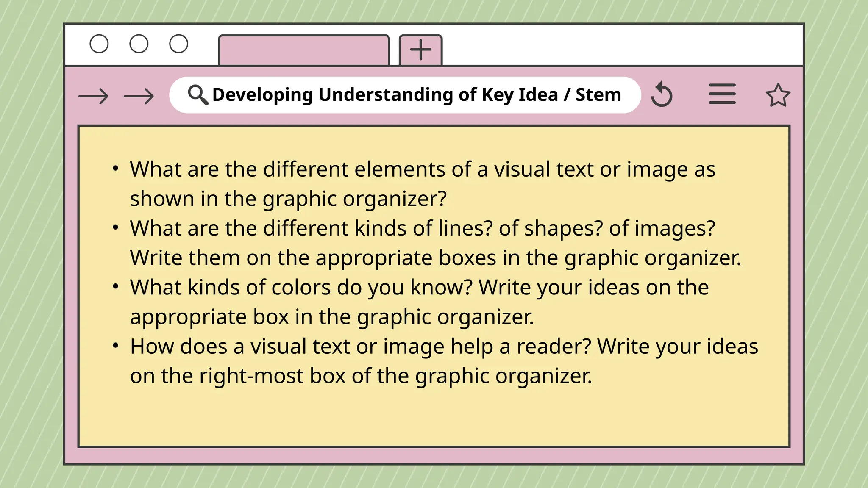Click the 'Write them on the appropriate boxes' line
868x488 pixels.
(435, 258)
